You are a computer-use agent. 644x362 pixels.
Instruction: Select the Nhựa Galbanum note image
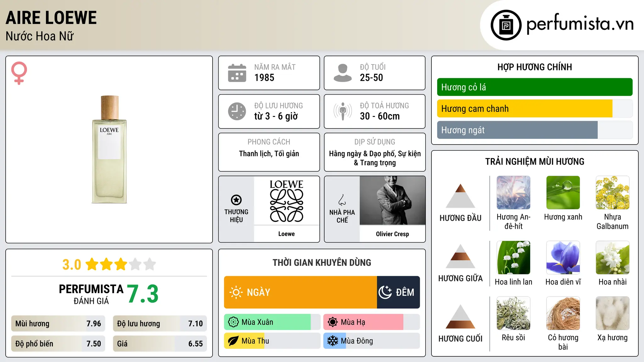pyautogui.click(x=613, y=193)
